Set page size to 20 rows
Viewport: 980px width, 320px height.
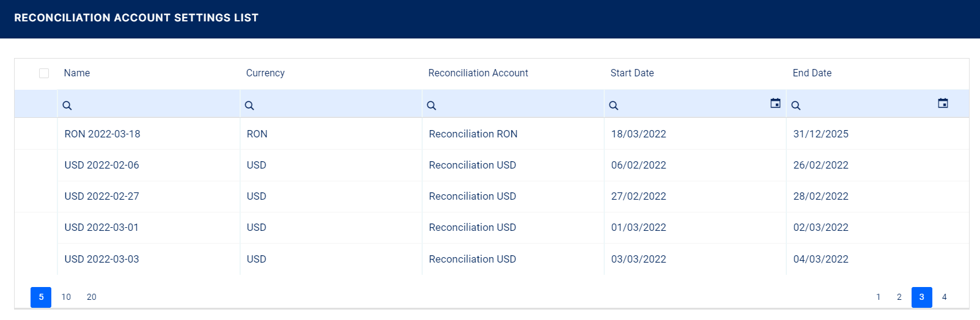[x=92, y=297]
